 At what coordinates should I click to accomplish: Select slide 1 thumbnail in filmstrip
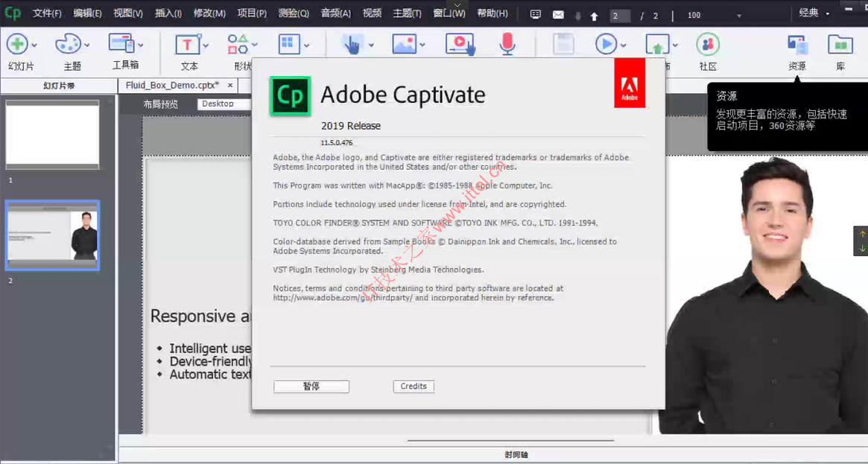53,134
